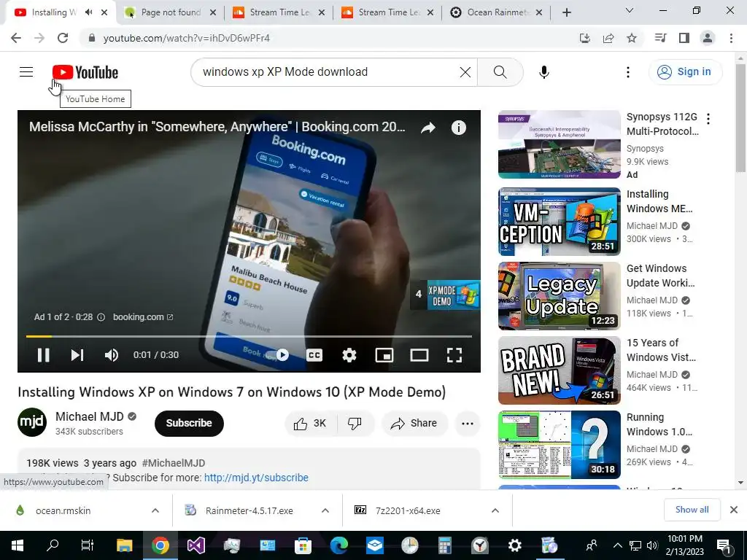Switch to Ocean Rainmeter tab
The height and width of the screenshot is (560, 747).
(496, 12)
